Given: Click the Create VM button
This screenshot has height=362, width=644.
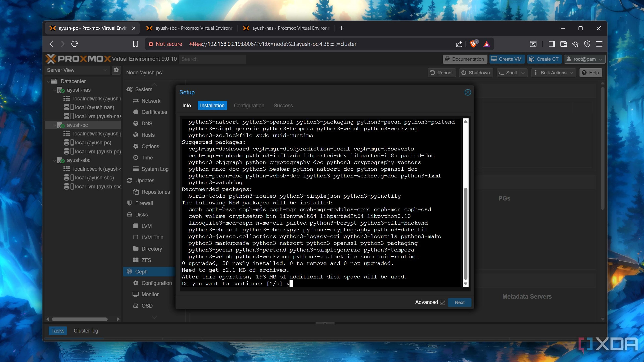Looking at the screenshot, I should tap(507, 59).
